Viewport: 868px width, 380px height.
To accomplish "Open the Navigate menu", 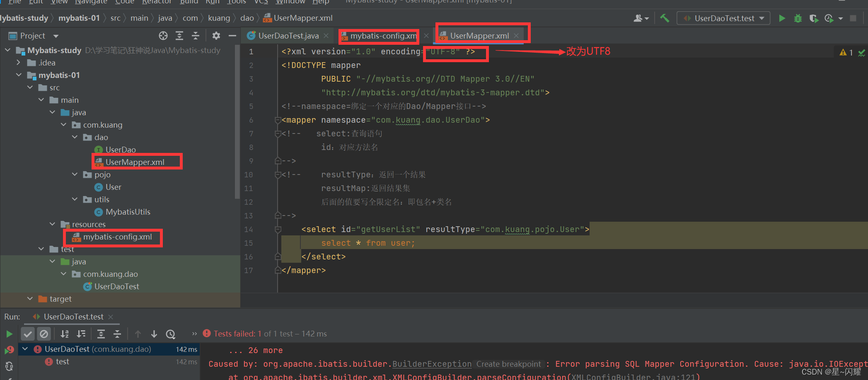I will pyautogui.click(x=91, y=2).
